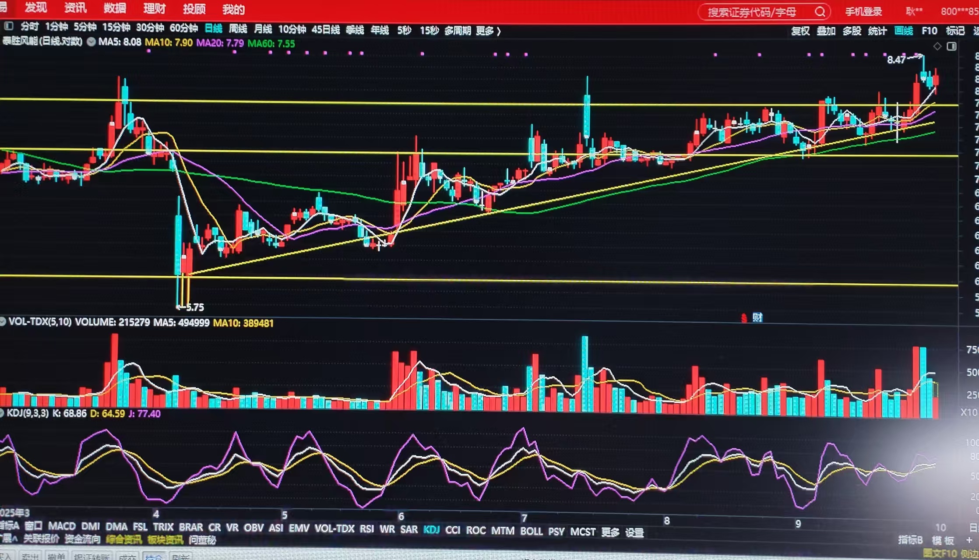Click the 手机登录 login link
The height and width of the screenshot is (560, 979).
point(863,12)
